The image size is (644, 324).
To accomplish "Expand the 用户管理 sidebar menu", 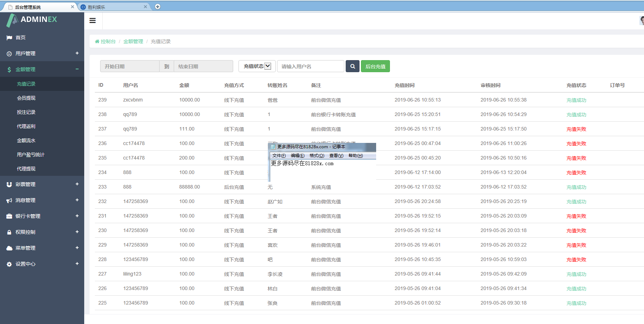I will pyautogui.click(x=77, y=53).
